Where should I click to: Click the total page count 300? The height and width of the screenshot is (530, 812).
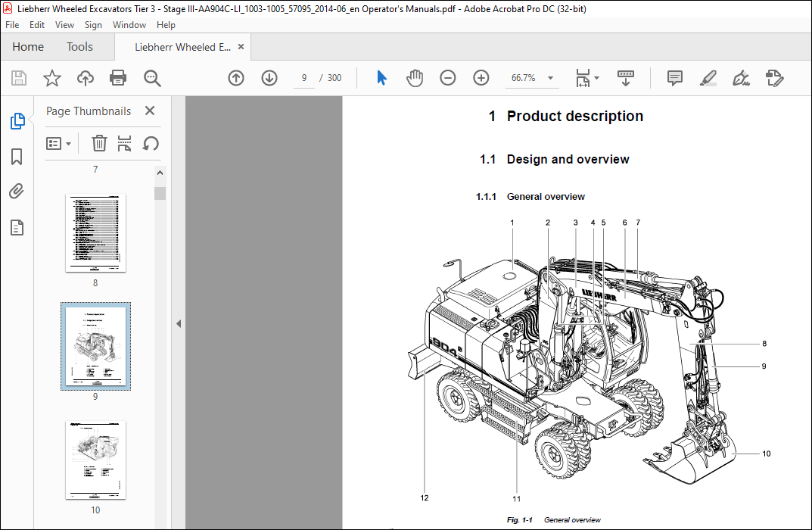pyautogui.click(x=334, y=78)
